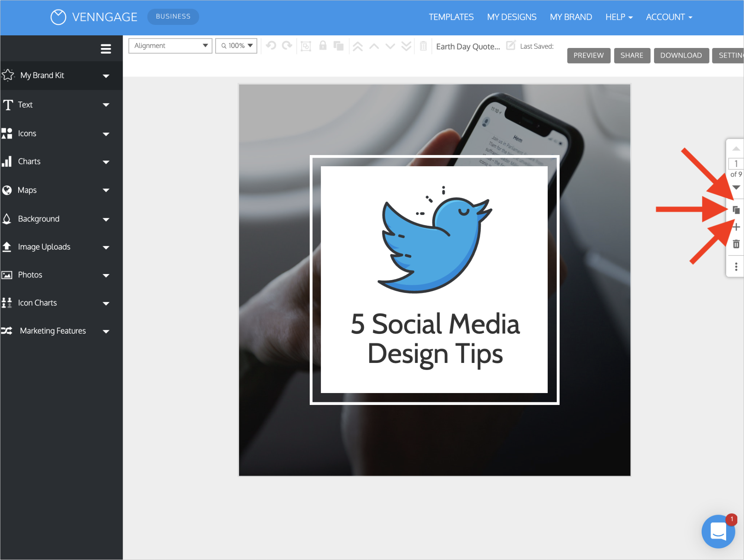744x560 pixels.
Task: Expand the My Brand Kit panel arrow
Action: (106, 76)
